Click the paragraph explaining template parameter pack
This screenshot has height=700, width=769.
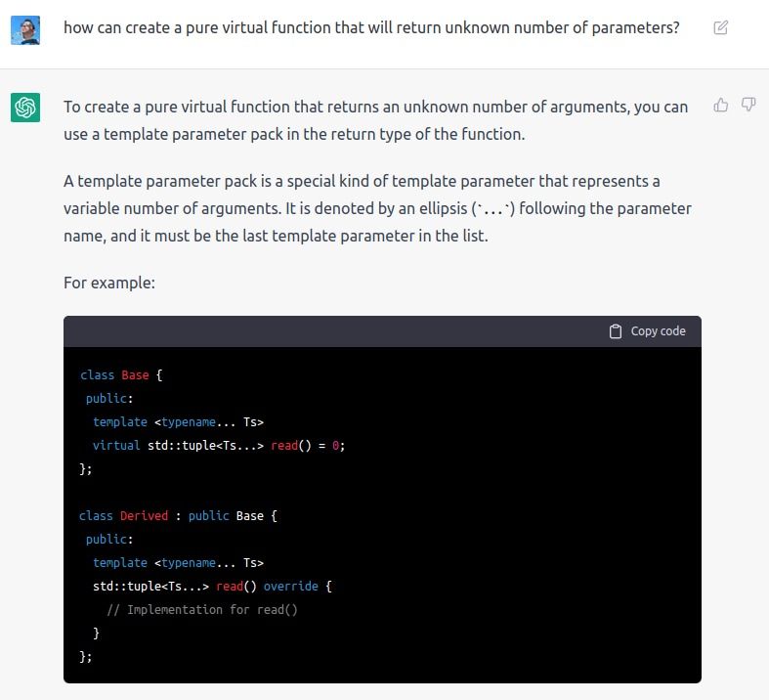coord(377,208)
